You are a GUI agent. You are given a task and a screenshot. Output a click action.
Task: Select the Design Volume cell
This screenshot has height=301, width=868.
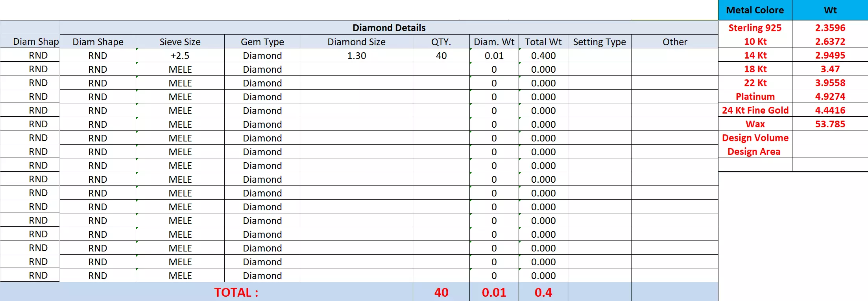pos(755,138)
